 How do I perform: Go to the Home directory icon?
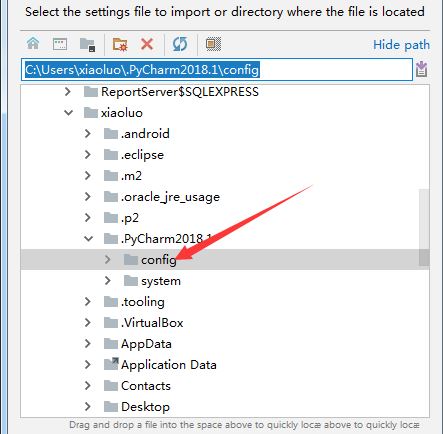pos(33,44)
